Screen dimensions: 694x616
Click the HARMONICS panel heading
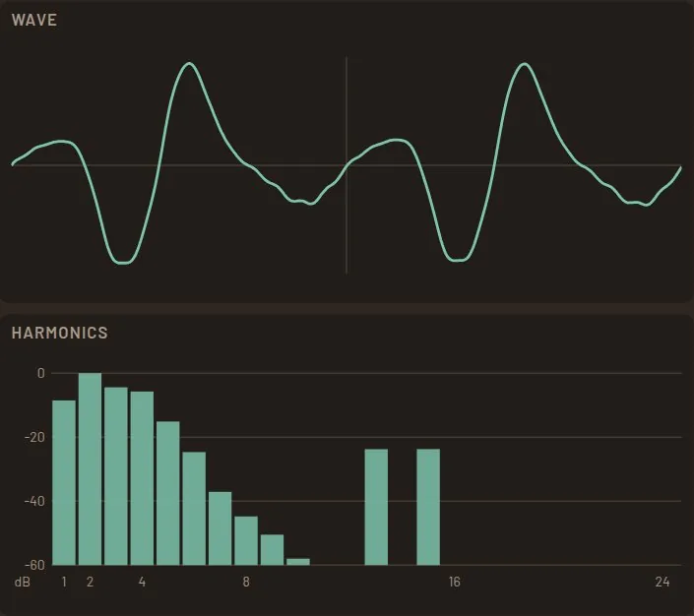pyautogui.click(x=59, y=333)
